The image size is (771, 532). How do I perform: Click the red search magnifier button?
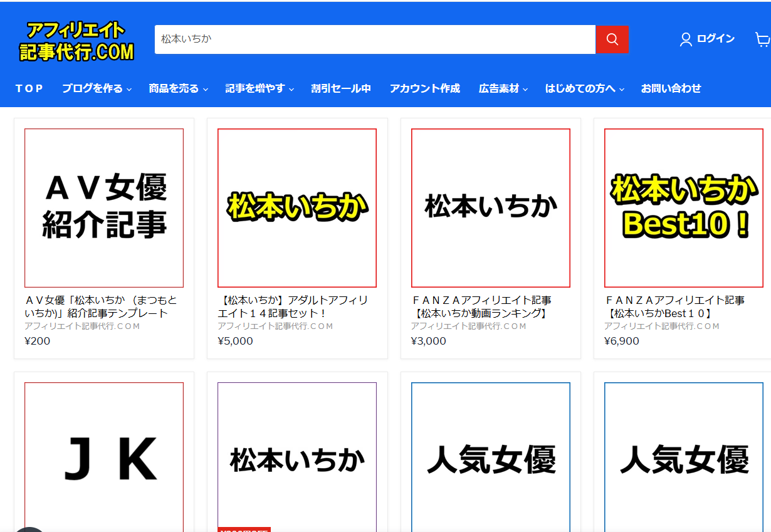[x=612, y=39]
